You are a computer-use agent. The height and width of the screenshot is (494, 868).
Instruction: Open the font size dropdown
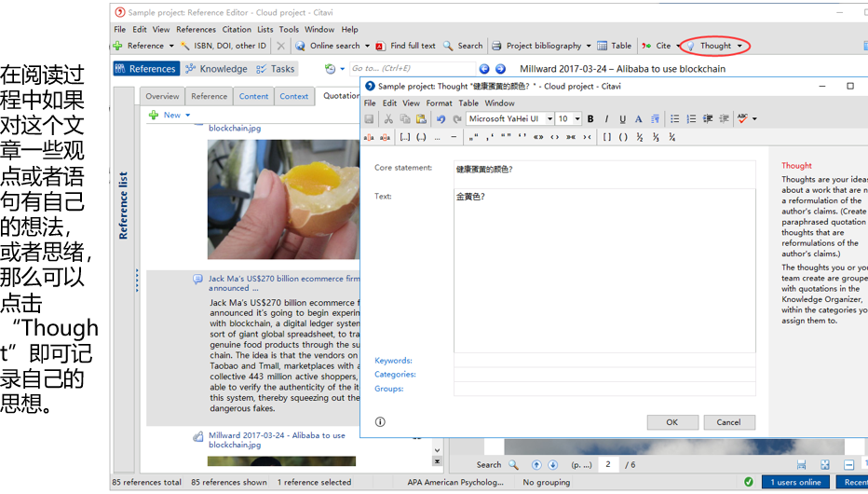pos(577,118)
